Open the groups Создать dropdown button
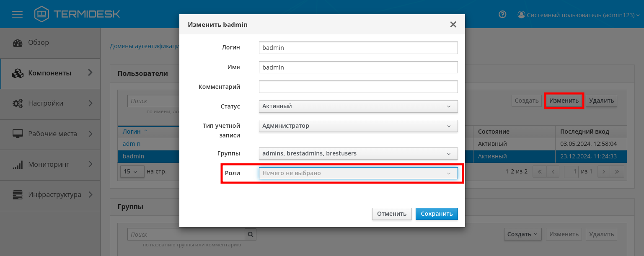Image resolution: width=644 pixels, height=256 pixels. point(522,234)
